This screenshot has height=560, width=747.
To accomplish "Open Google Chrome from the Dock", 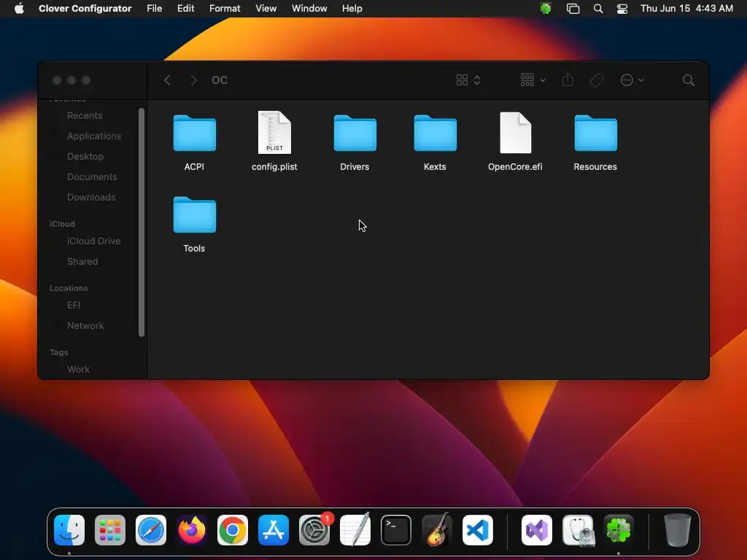I will coord(233,530).
